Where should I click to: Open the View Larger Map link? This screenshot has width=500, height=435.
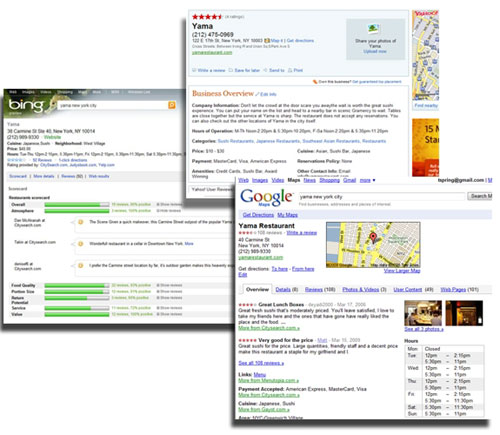pyautogui.click(x=402, y=271)
